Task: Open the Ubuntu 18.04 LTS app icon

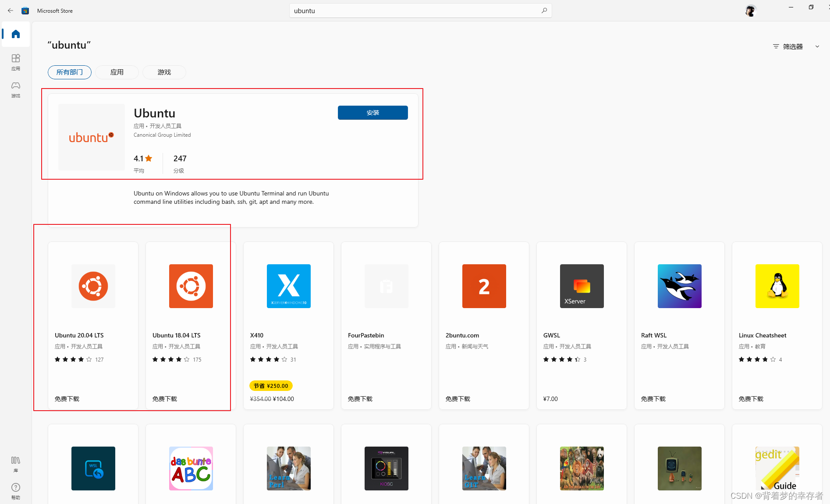Action: 191,286
